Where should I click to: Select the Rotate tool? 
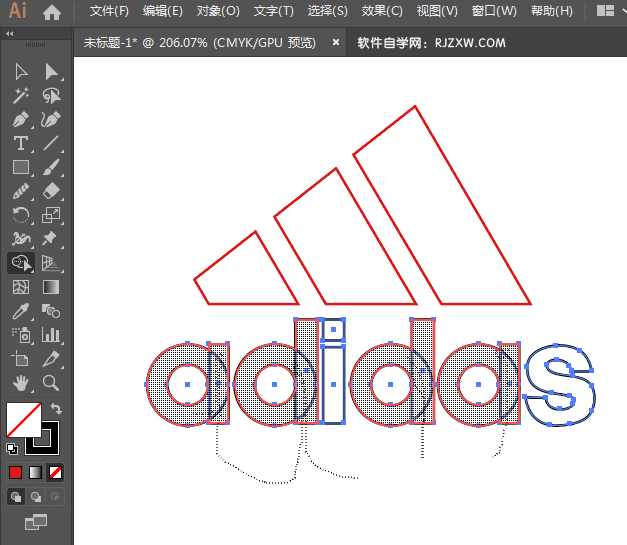(x=21, y=215)
